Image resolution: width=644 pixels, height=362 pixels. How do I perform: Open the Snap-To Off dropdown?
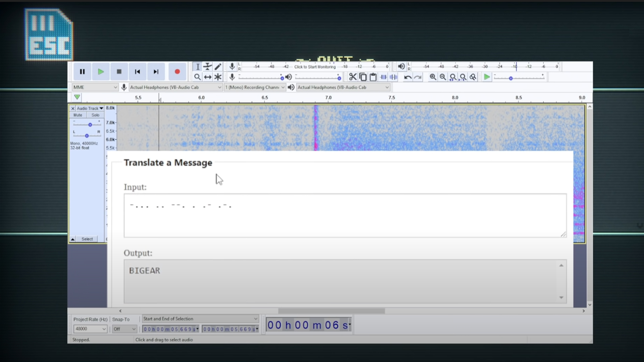[124, 329]
